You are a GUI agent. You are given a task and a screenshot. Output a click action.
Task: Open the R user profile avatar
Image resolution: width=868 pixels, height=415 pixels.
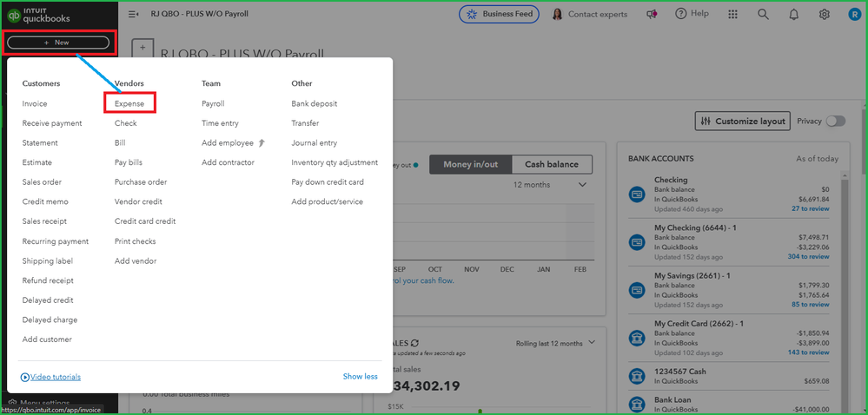(x=854, y=15)
